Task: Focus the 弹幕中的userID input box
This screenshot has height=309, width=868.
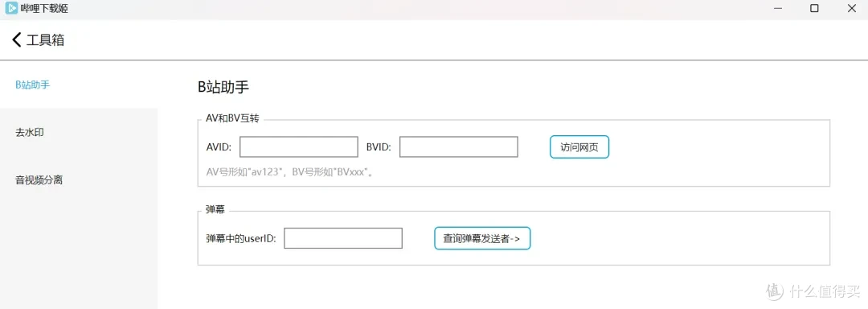Action: click(x=343, y=238)
